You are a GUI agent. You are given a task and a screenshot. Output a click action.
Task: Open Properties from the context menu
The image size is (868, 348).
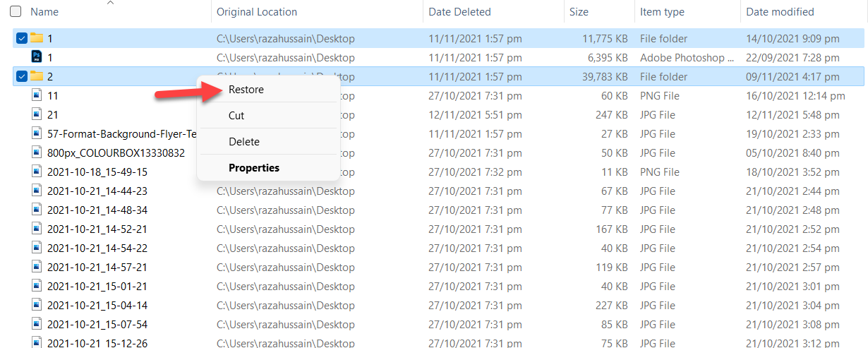(x=254, y=168)
